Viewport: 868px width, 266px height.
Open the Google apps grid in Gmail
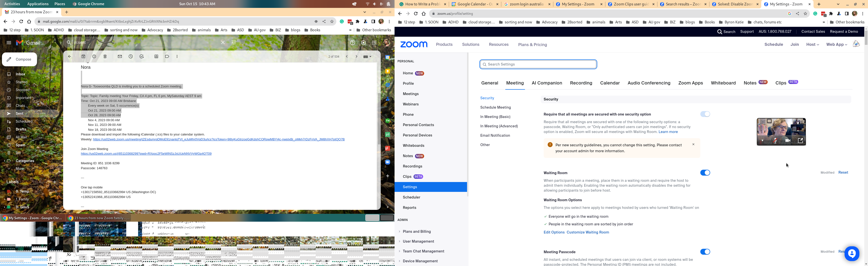(x=374, y=42)
